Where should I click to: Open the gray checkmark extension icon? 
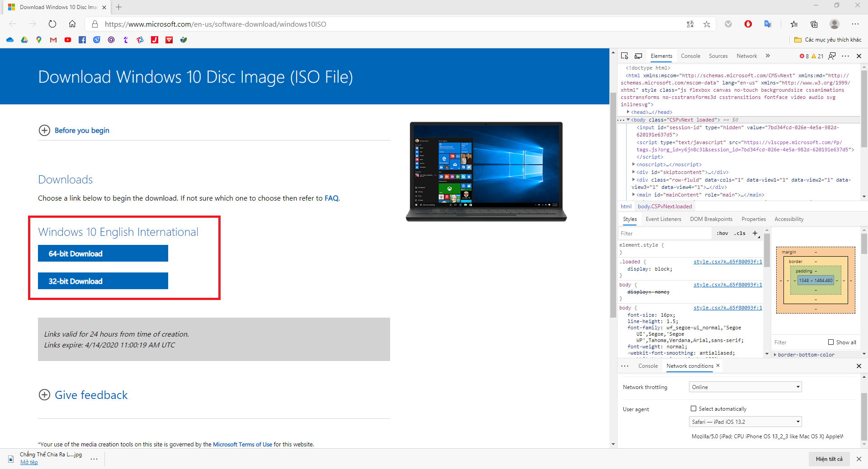(728, 24)
